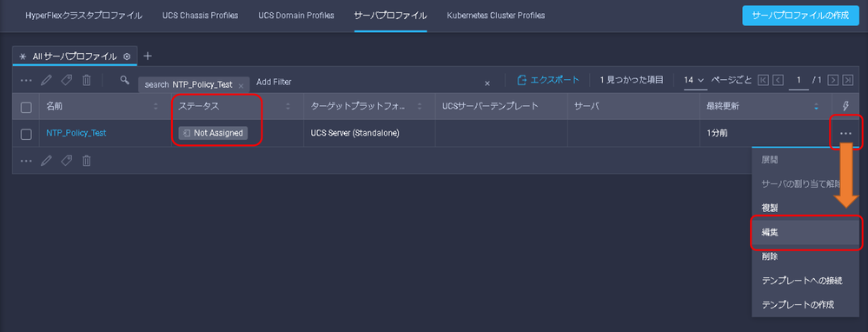
Task: Sort by 名前 column
Action: click(x=156, y=107)
